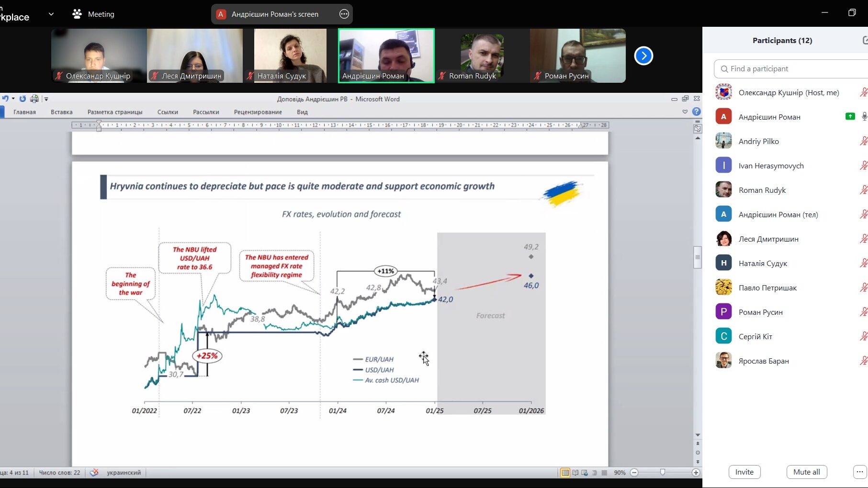The height and width of the screenshot is (488, 868).
Task: Click the Undo icon in Word toolbar
Action: (x=5, y=99)
